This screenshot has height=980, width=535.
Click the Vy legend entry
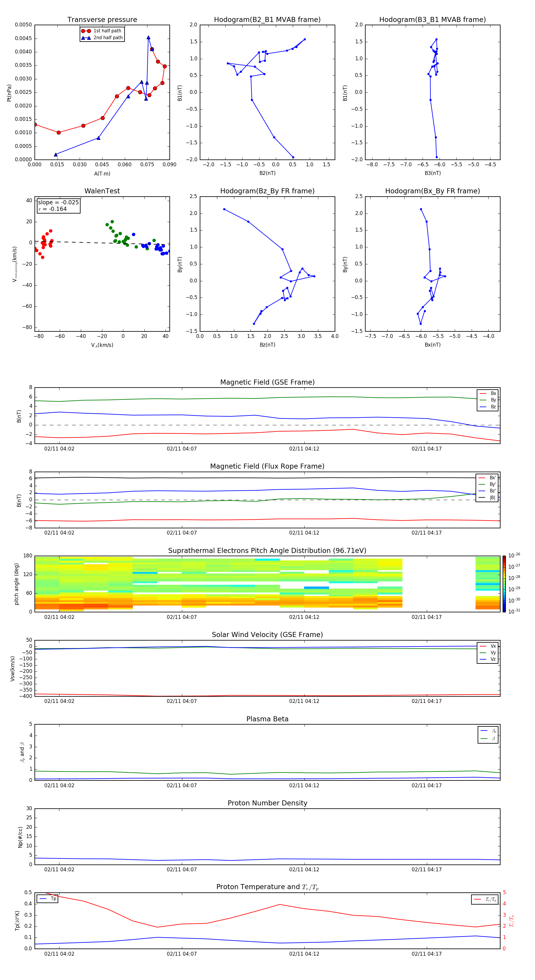(x=488, y=653)
